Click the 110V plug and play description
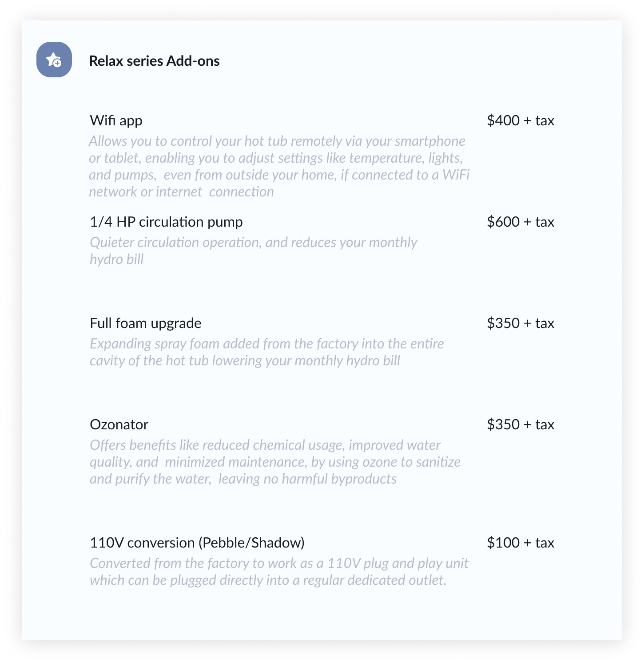644x664 pixels. (x=278, y=572)
